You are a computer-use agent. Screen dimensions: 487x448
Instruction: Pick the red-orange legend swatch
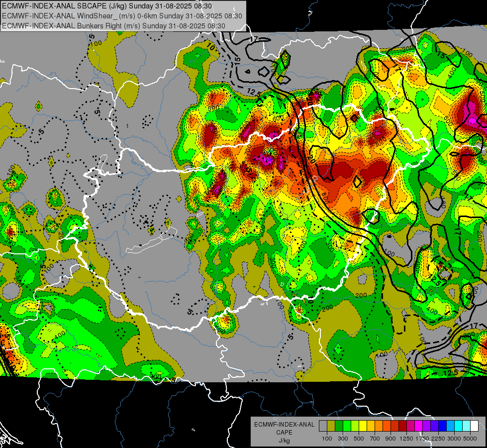(x=387, y=426)
